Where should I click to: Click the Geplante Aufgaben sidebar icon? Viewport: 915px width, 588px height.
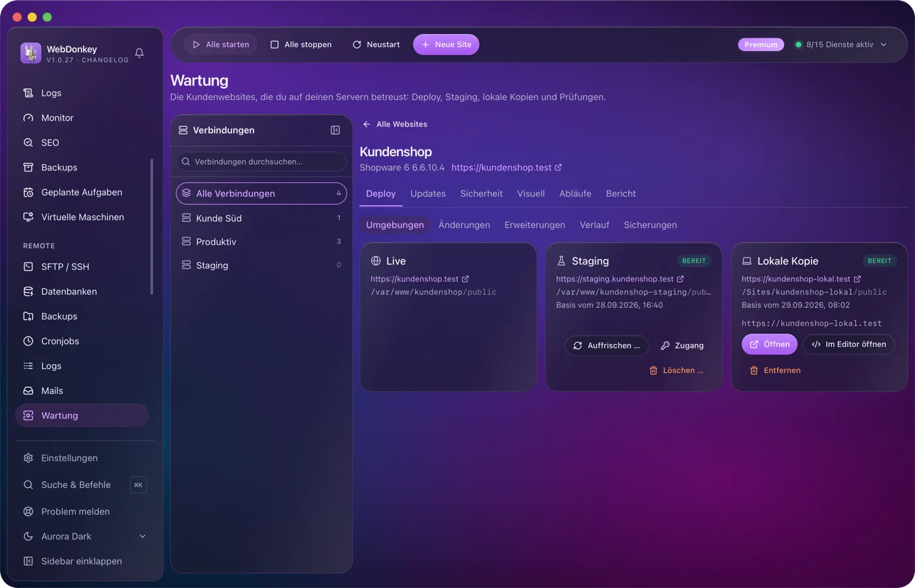[x=28, y=192]
